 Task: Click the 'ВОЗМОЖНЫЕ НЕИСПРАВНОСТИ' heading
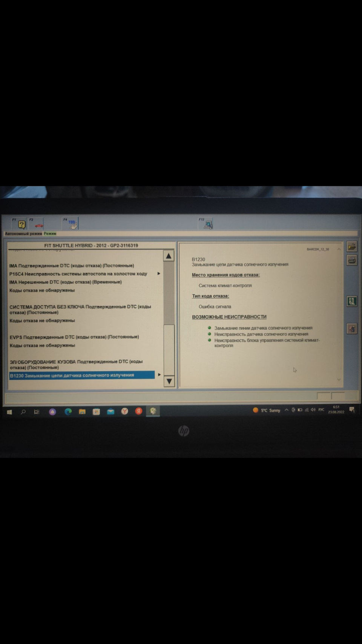(229, 317)
